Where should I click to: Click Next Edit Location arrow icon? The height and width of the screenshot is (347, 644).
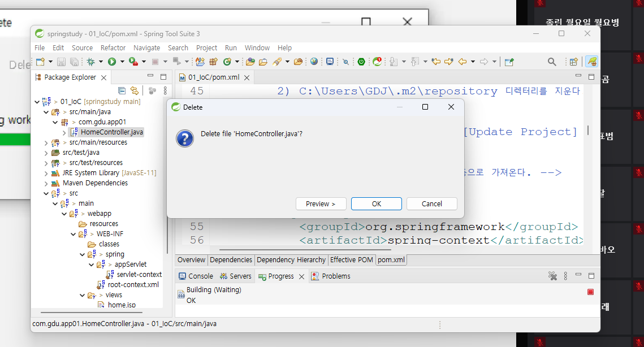[x=449, y=62]
